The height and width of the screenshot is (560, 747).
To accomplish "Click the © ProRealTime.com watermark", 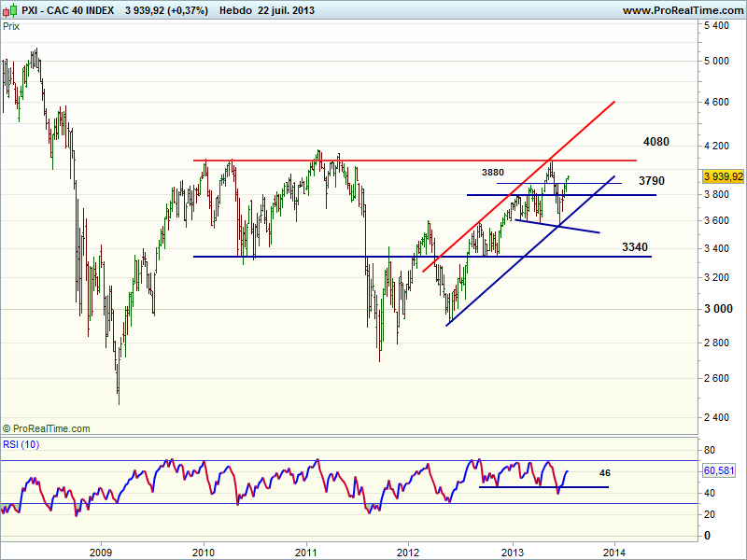I will point(47,428).
